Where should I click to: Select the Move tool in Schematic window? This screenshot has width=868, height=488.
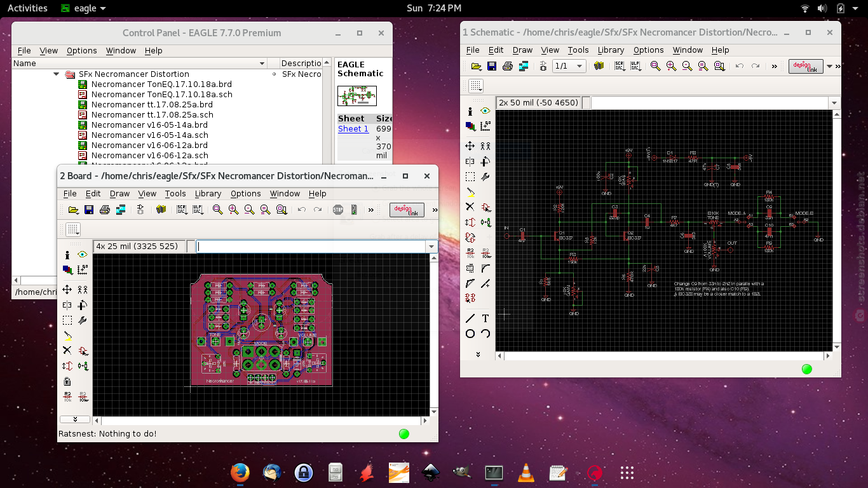tap(470, 146)
